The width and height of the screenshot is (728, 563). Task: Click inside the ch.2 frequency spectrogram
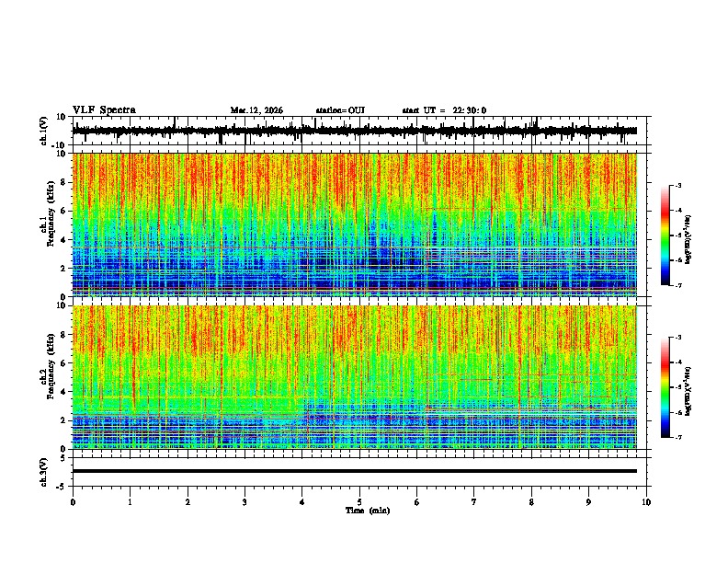tap(355, 377)
